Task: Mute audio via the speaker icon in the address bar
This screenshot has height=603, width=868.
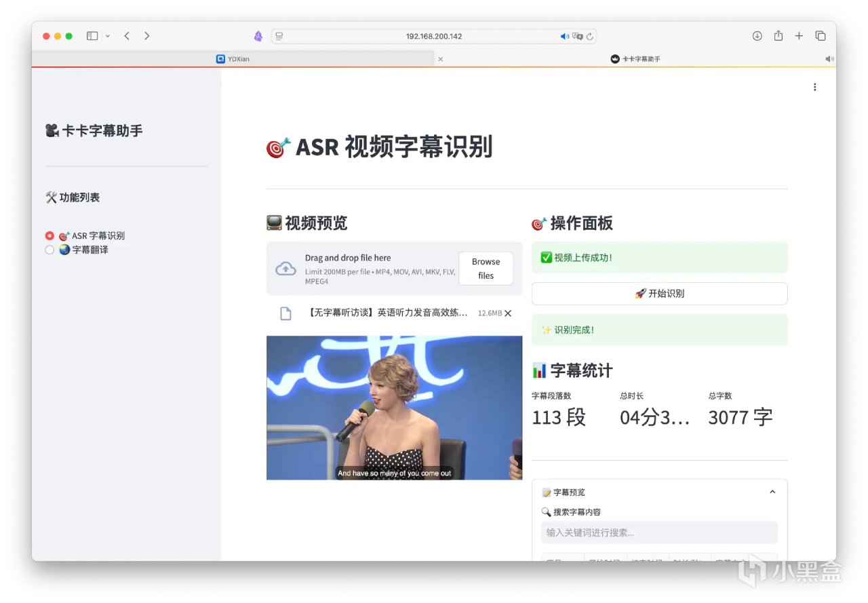Action: tap(564, 36)
